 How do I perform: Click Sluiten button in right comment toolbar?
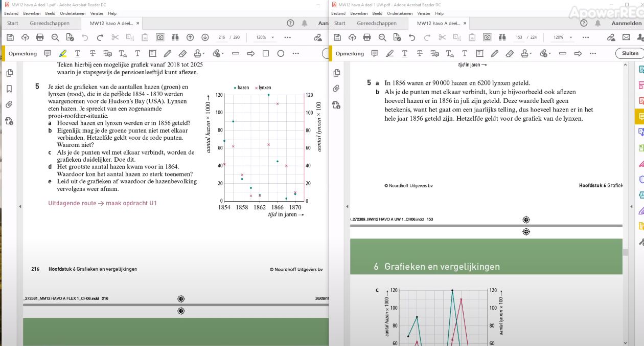point(630,53)
